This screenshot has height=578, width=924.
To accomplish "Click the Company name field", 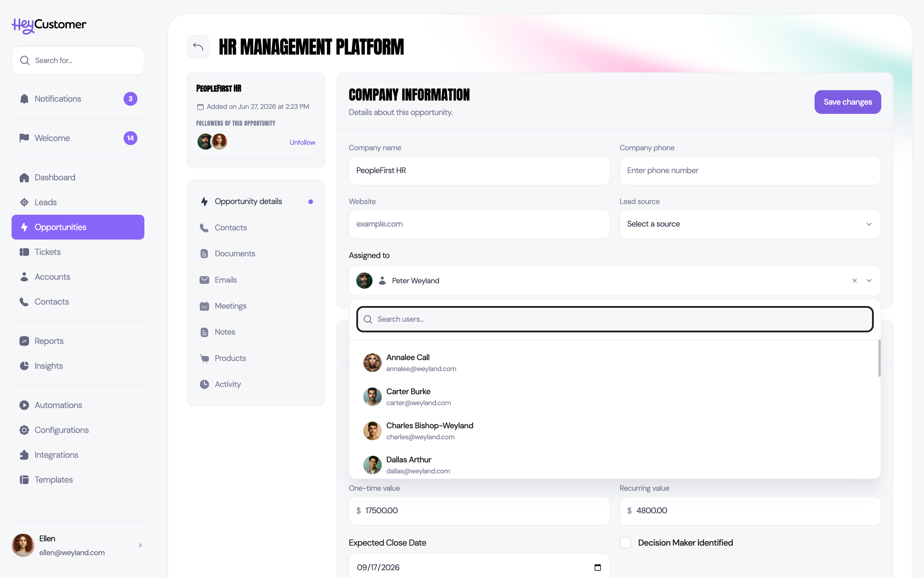I will pyautogui.click(x=479, y=171).
